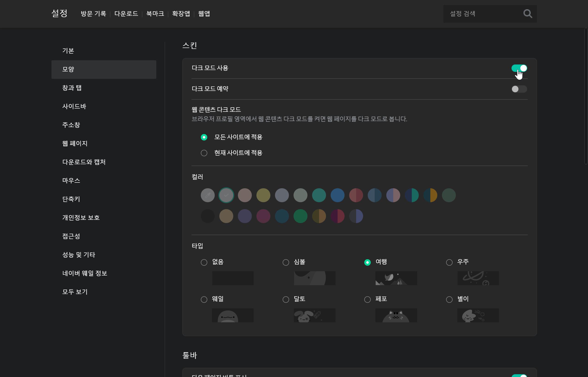Click the custom color eyedropper swatch
This screenshot has height=377, width=588.
(x=208, y=195)
